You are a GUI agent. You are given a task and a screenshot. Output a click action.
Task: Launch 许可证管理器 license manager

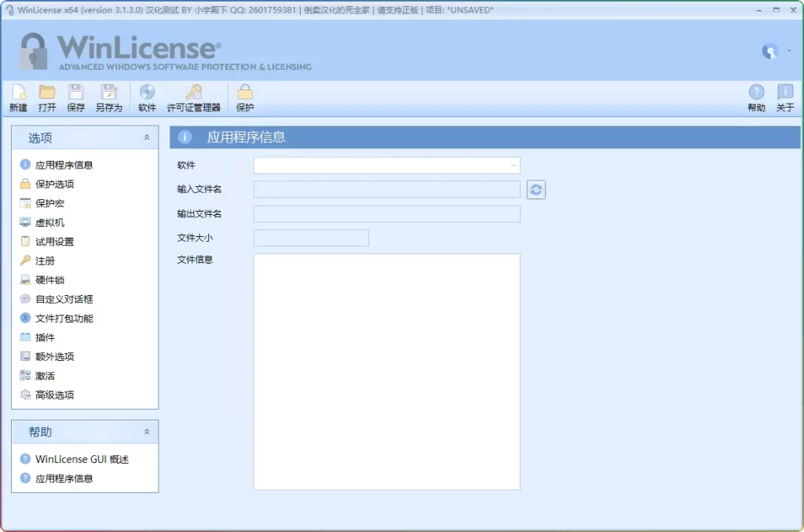[x=194, y=98]
